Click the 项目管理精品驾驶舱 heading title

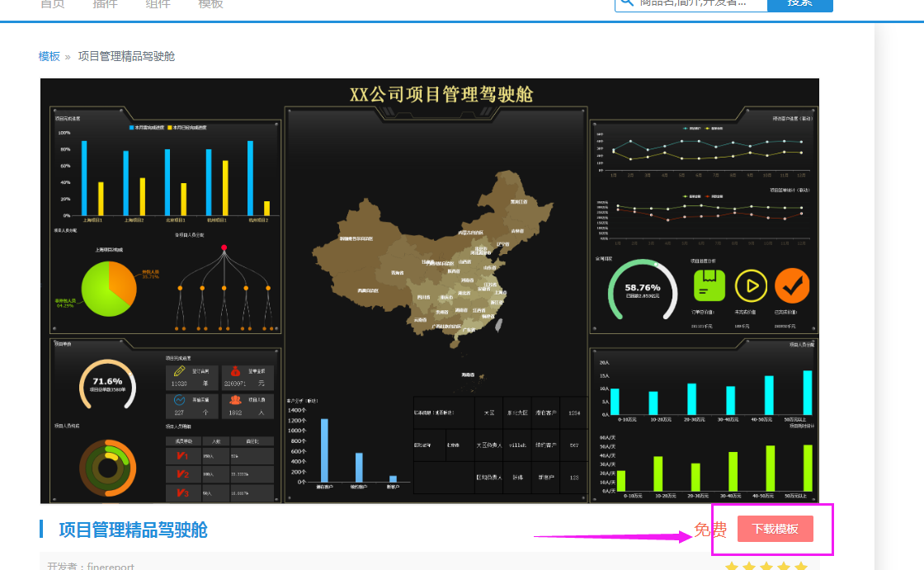[x=133, y=530]
